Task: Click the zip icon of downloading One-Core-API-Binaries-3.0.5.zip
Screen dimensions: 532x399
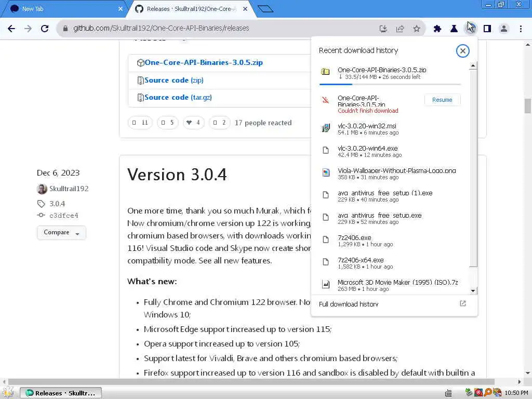Action: (326, 72)
